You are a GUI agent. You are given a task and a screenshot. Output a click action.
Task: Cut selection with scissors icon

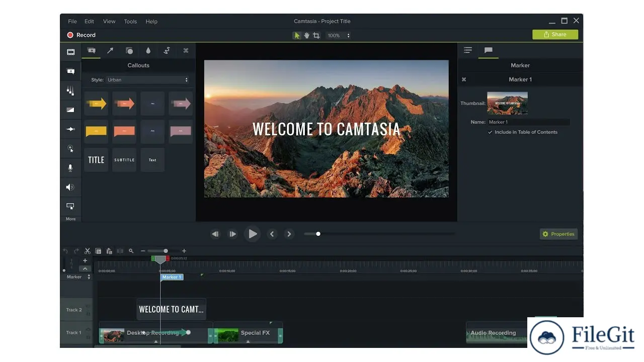click(87, 251)
